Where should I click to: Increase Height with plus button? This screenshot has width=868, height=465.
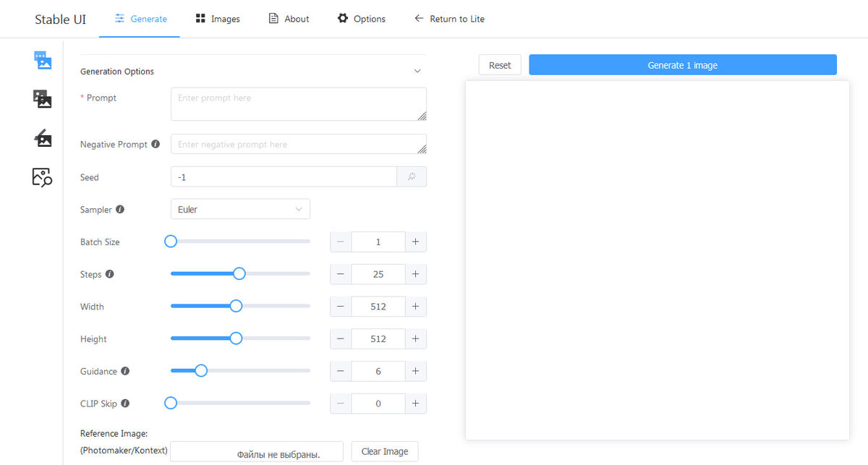pos(415,338)
